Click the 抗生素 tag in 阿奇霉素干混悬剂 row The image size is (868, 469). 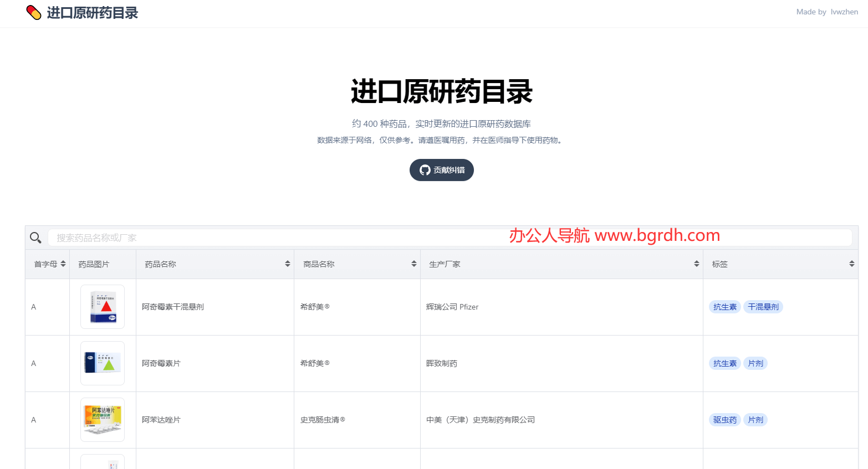(x=725, y=307)
